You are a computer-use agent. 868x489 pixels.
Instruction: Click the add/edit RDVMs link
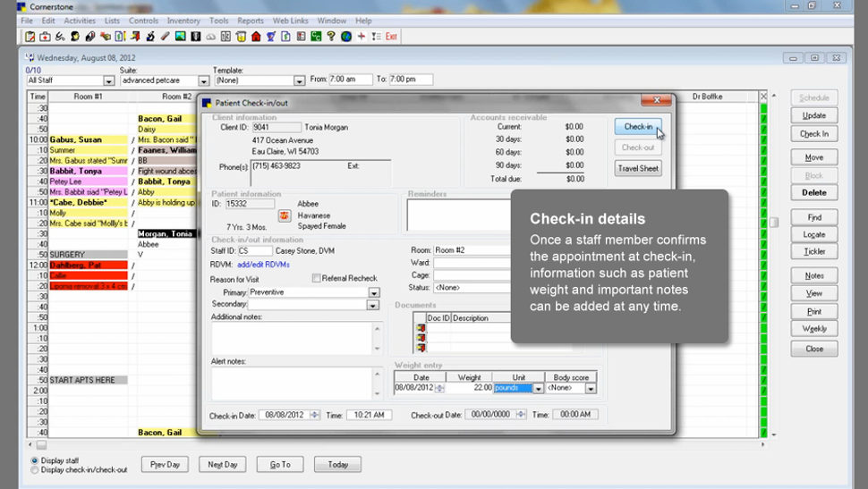265,265
